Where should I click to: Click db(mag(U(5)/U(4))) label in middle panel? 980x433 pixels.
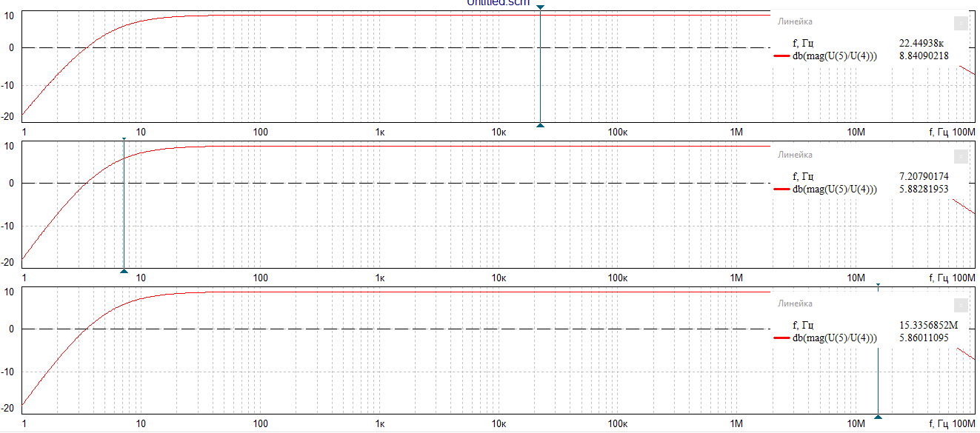click(x=835, y=189)
